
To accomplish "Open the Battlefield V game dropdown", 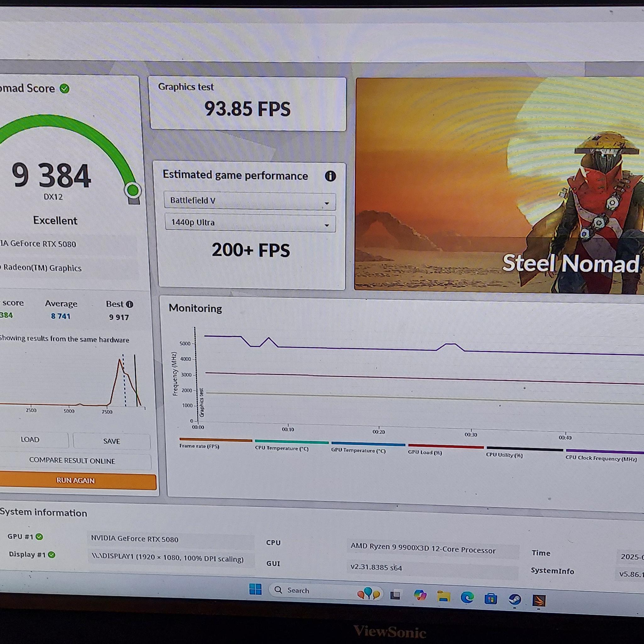I will 250,201.
